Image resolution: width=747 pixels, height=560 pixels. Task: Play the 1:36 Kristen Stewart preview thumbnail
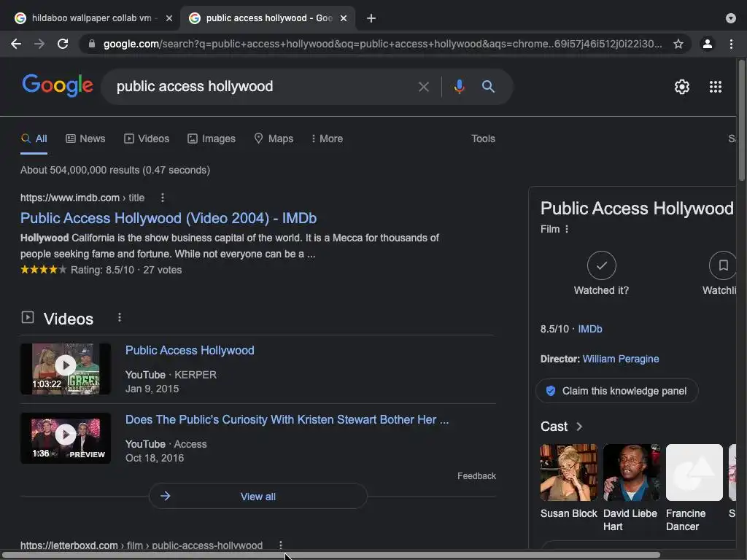click(66, 438)
